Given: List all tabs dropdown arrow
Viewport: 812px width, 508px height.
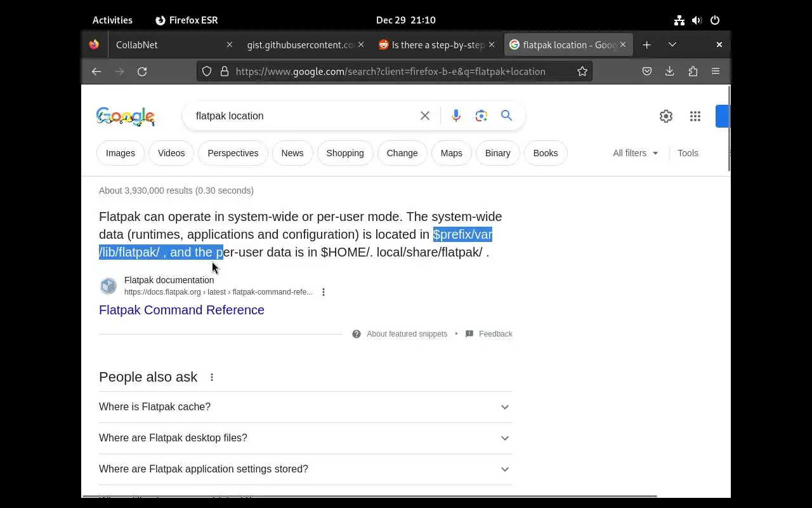Looking at the screenshot, I should point(672,44).
